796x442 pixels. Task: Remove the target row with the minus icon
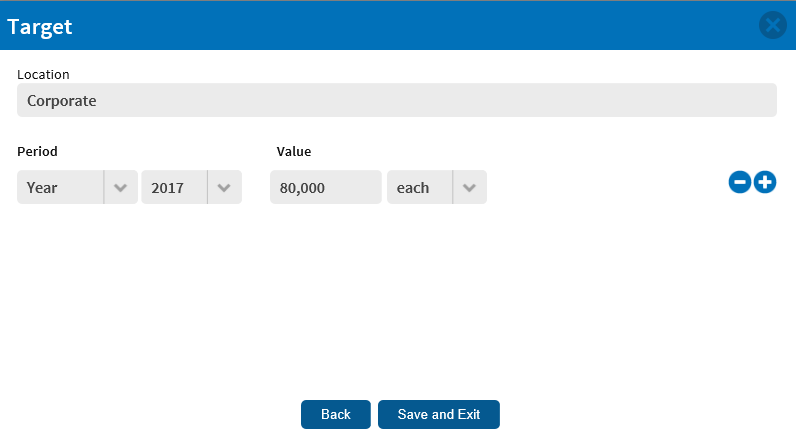tap(740, 182)
